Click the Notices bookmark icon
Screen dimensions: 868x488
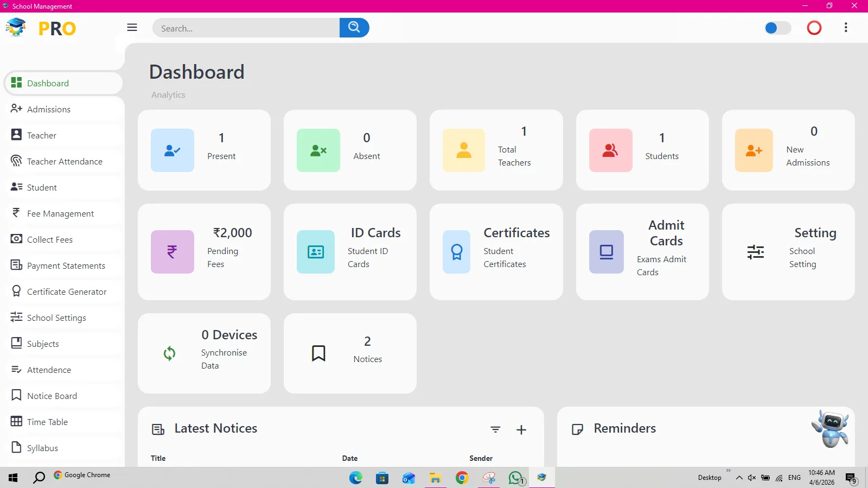pyautogui.click(x=318, y=353)
